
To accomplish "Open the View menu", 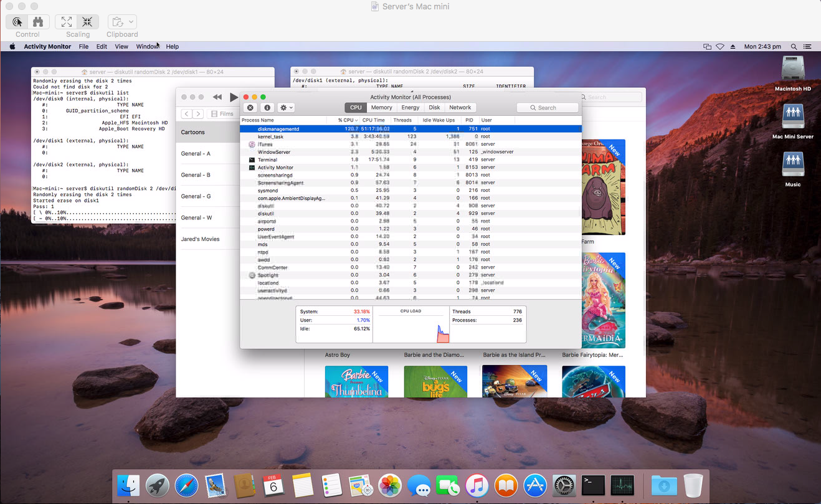I will (121, 47).
